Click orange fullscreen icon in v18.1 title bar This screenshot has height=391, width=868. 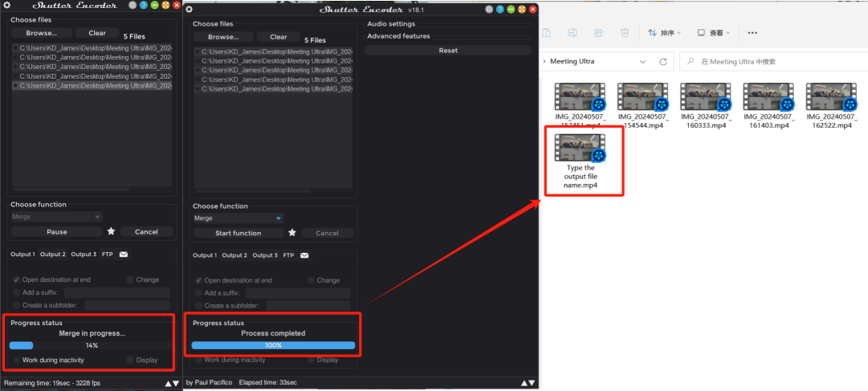pos(521,10)
